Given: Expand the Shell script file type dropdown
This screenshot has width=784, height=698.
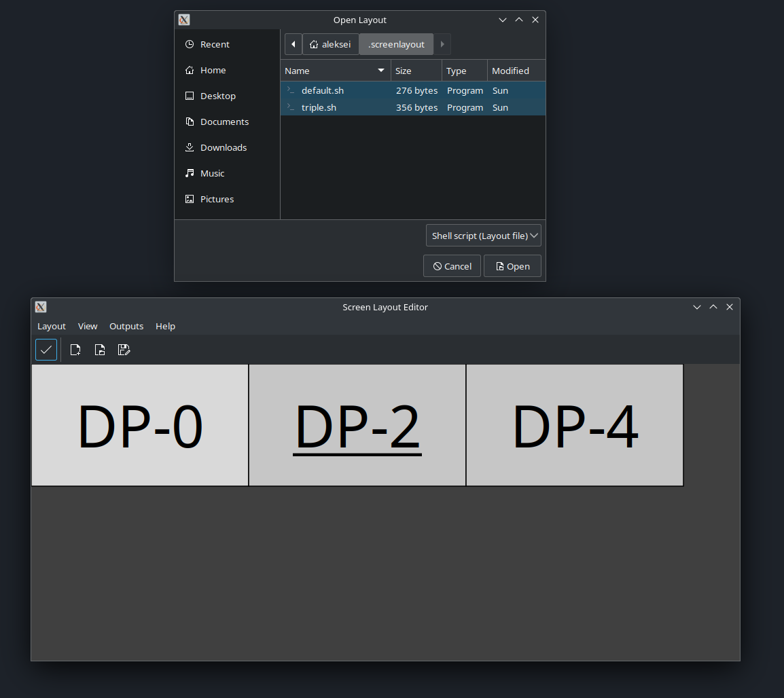Looking at the screenshot, I should click(483, 236).
